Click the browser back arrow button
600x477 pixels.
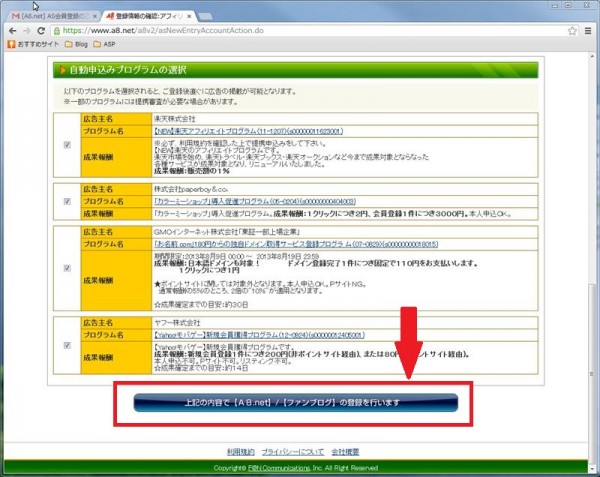(x=12, y=31)
